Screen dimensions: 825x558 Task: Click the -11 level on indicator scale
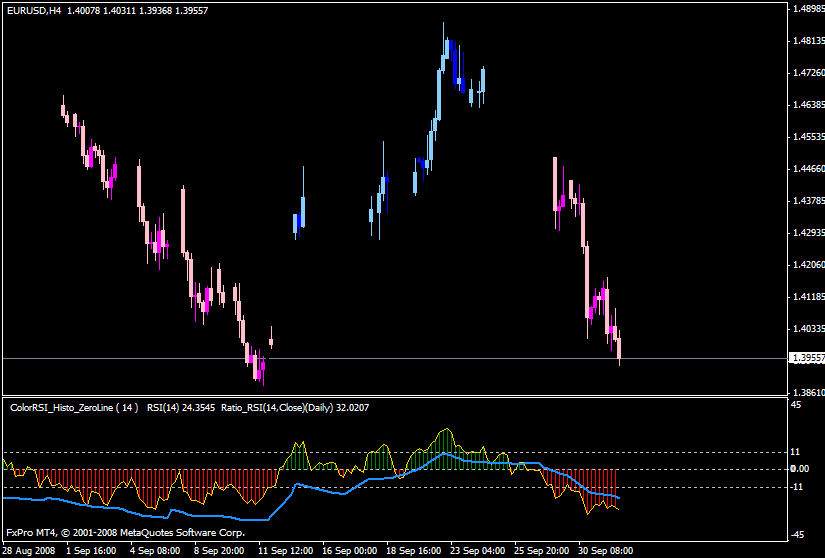[798, 487]
